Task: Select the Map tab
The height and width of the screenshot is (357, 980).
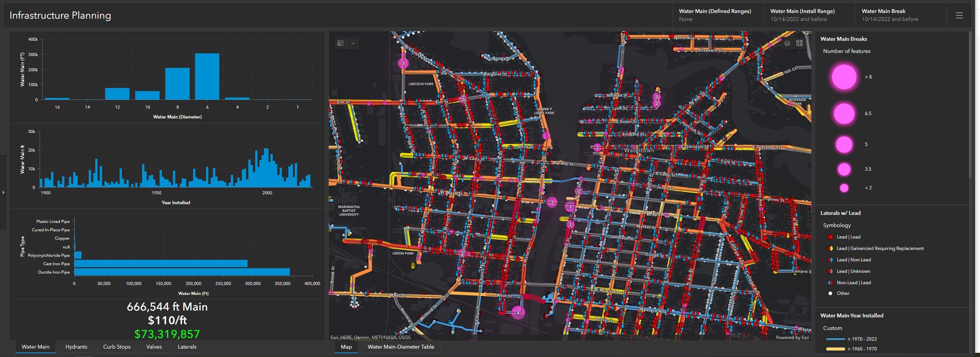Action: click(346, 347)
